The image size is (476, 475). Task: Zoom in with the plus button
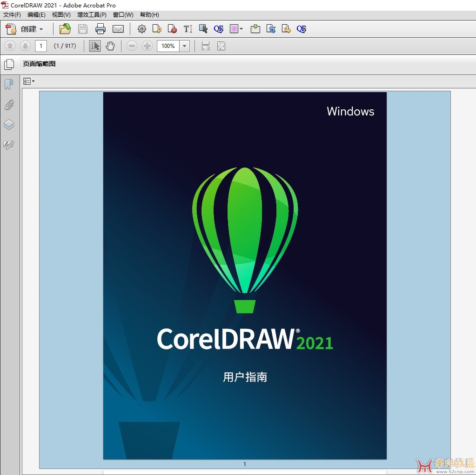tap(147, 46)
